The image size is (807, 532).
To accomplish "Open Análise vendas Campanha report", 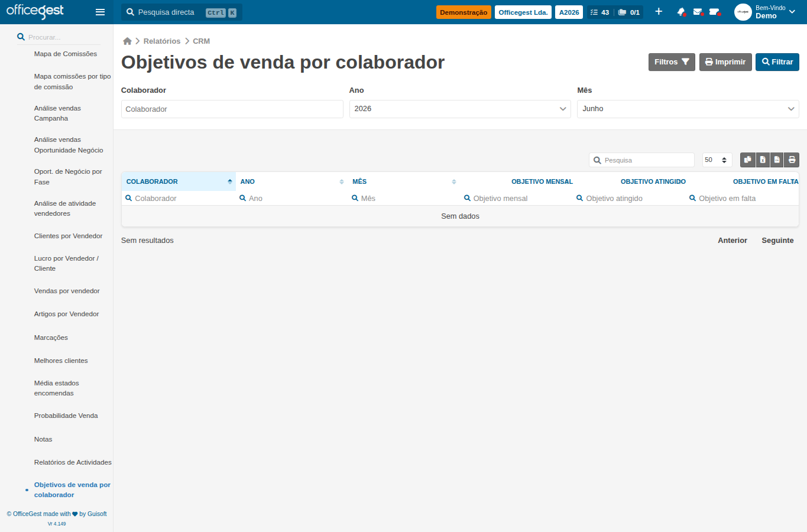I will 57,113.
